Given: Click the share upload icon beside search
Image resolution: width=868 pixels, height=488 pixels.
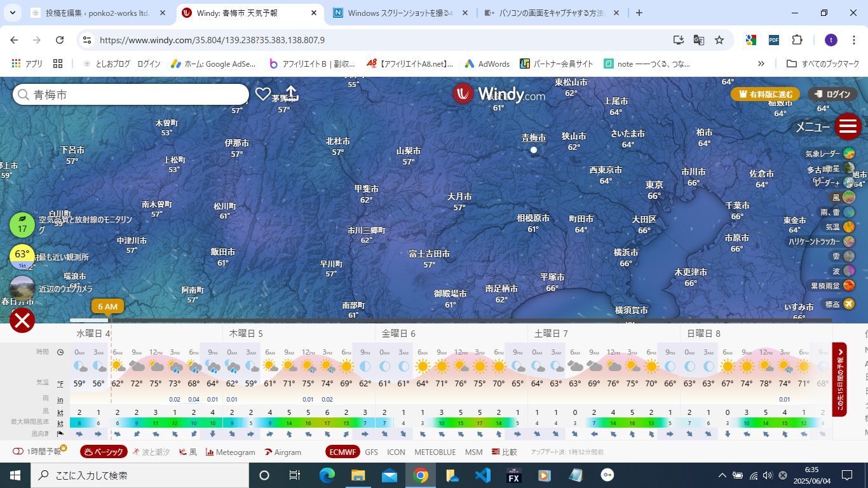Looking at the screenshot, I should pos(291,93).
